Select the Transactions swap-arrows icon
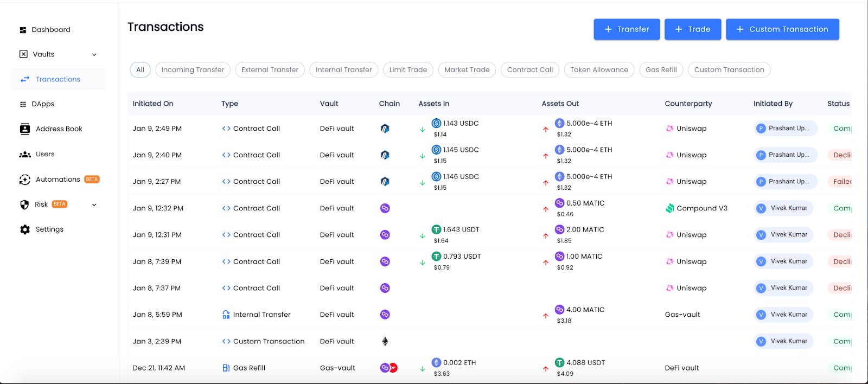The width and height of the screenshot is (868, 384). click(25, 79)
